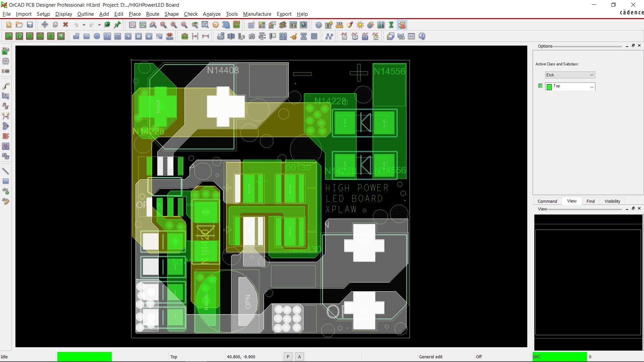Click the camera snapshot icon
This screenshot has width=644, height=362.
[x=252, y=36]
